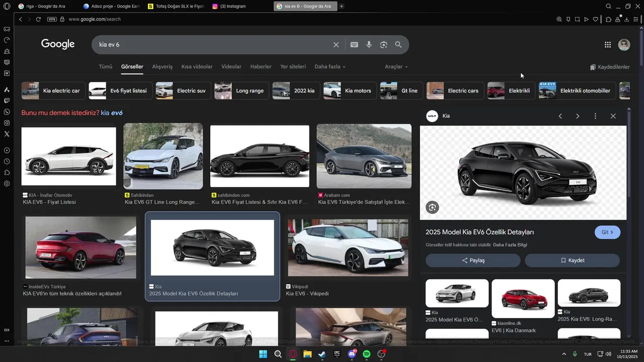Open the Google apps grid

click(608, 45)
